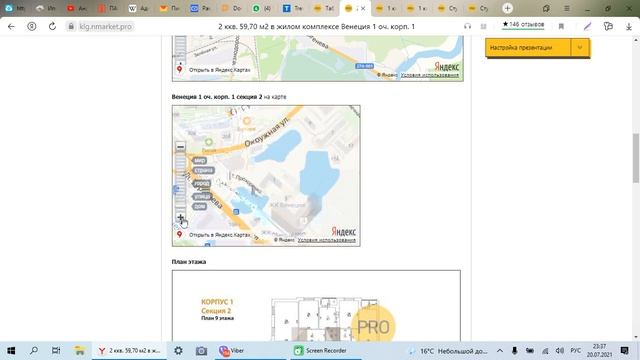Select 'город' zoom level label on map

202,184
